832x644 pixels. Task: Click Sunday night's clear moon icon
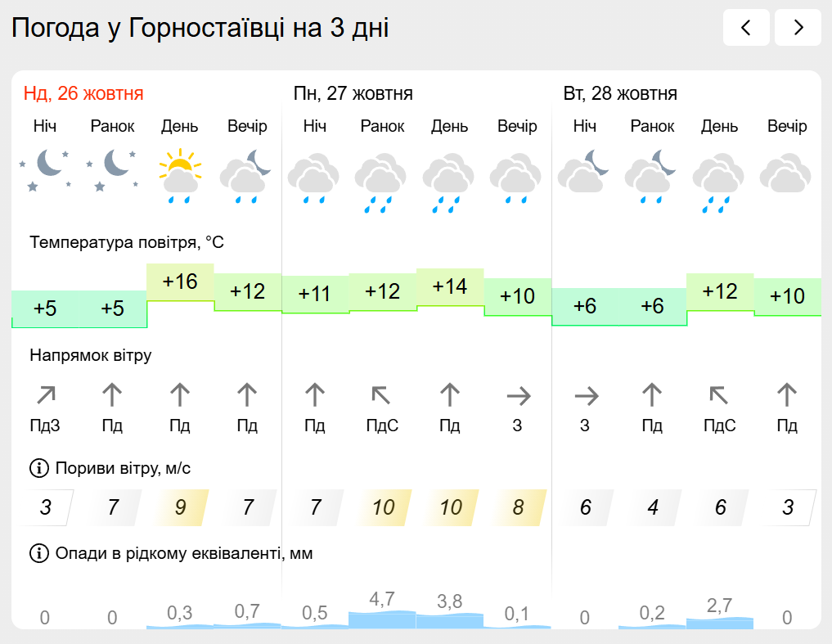45,170
